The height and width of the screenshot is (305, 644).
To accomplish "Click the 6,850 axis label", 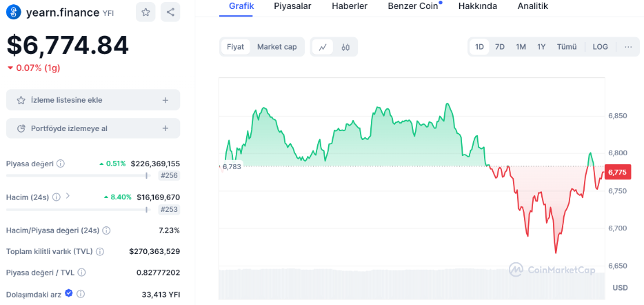I will (x=618, y=116).
